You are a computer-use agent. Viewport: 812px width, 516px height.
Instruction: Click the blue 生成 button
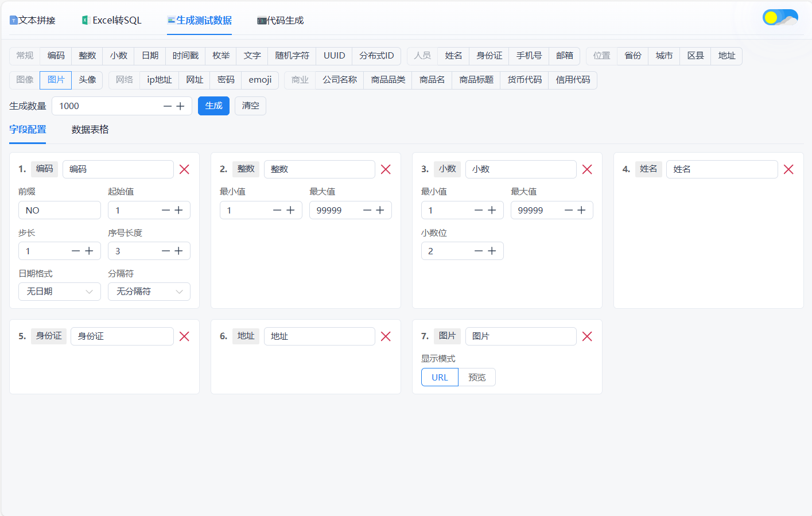coord(213,106)
